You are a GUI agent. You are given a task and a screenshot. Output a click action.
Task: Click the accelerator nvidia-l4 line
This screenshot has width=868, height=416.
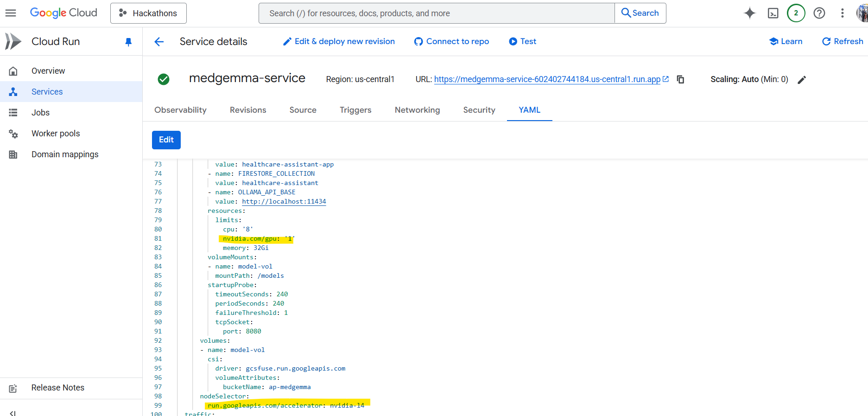point(286,405)
